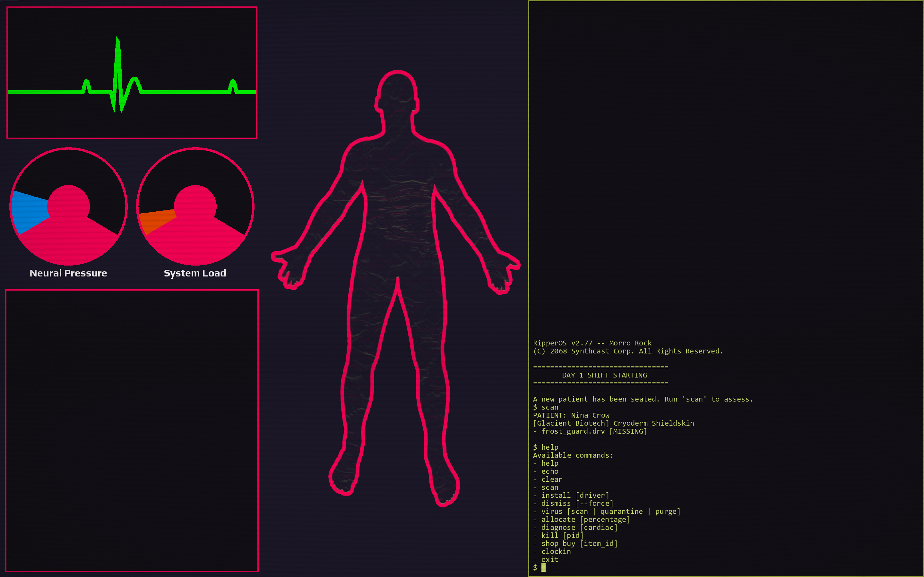This screenshot has height=577, width=924.
Task: Click the 'Neural Pressure' label
Action: pos(68,273)
